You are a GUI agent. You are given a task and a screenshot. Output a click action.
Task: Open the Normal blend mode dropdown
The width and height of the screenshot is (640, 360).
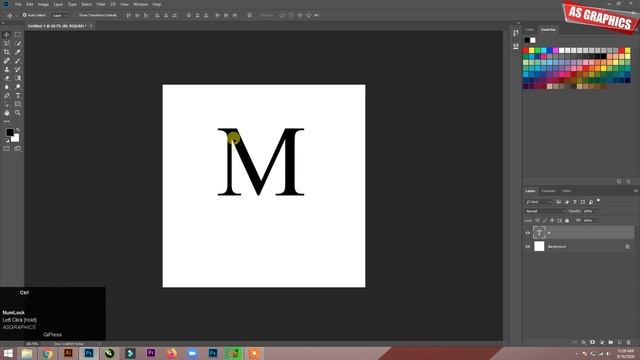pyautogui.click(x=545, y=211)
